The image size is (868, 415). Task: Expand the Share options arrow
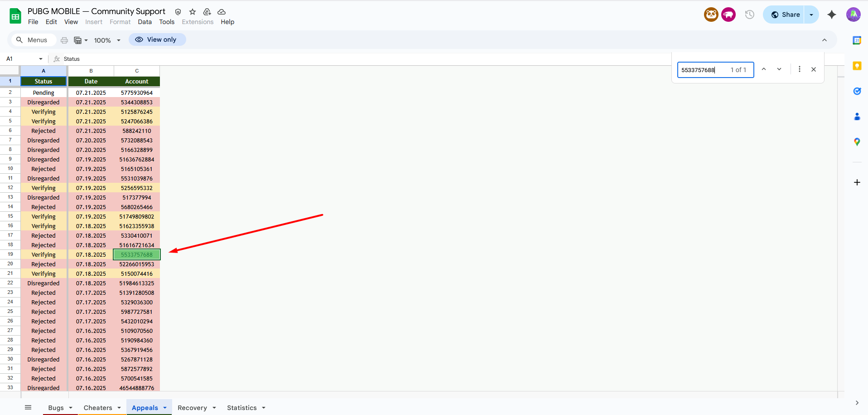[811, 15]
